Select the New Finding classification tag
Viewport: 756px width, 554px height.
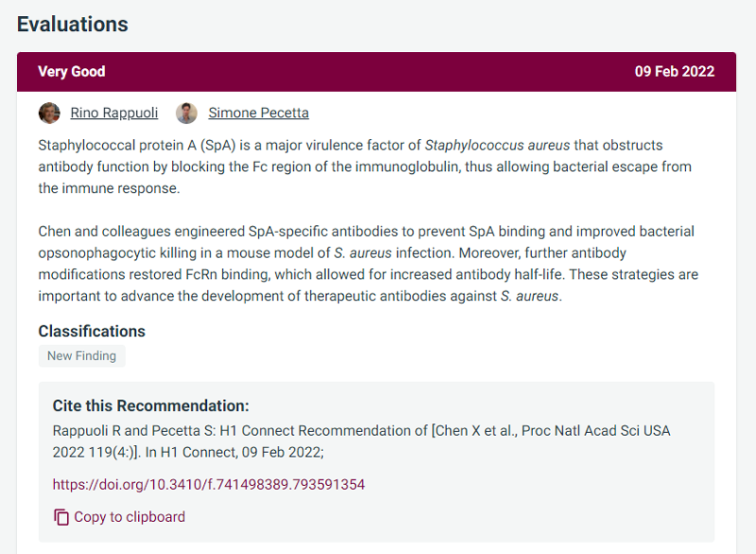[x=82, y=355]
